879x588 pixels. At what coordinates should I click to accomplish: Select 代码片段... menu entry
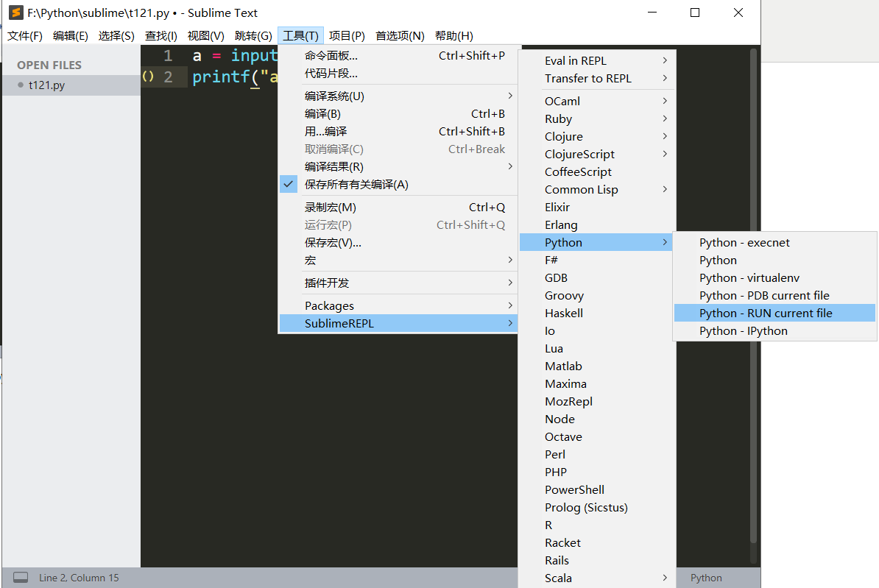pos(398,74)
